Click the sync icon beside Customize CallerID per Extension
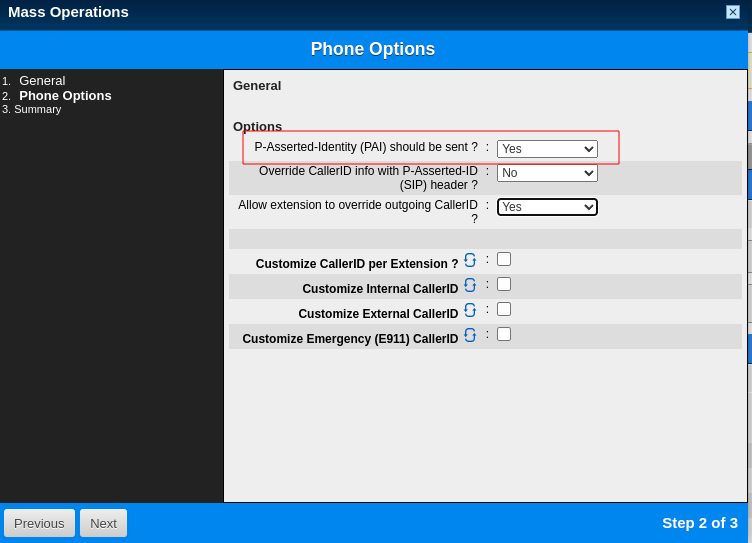The width and height of the screenshot is (752, 543). 470,260
